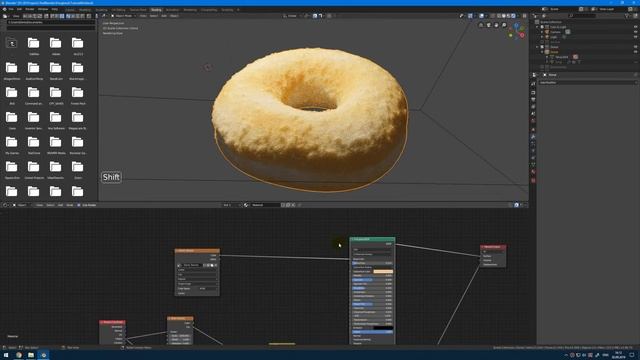Image resolution: width=640 pixels, height=360 pixels.
Task: Go to parent folder in file browser
Action: (12, 43)
